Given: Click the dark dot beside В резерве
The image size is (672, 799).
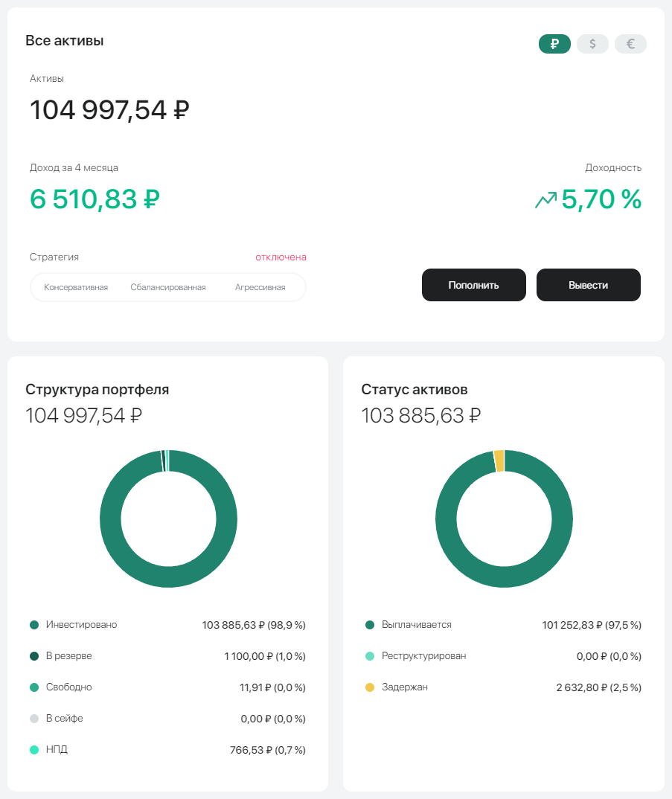Looking at the screenshot, I should [x=32, y=656].
